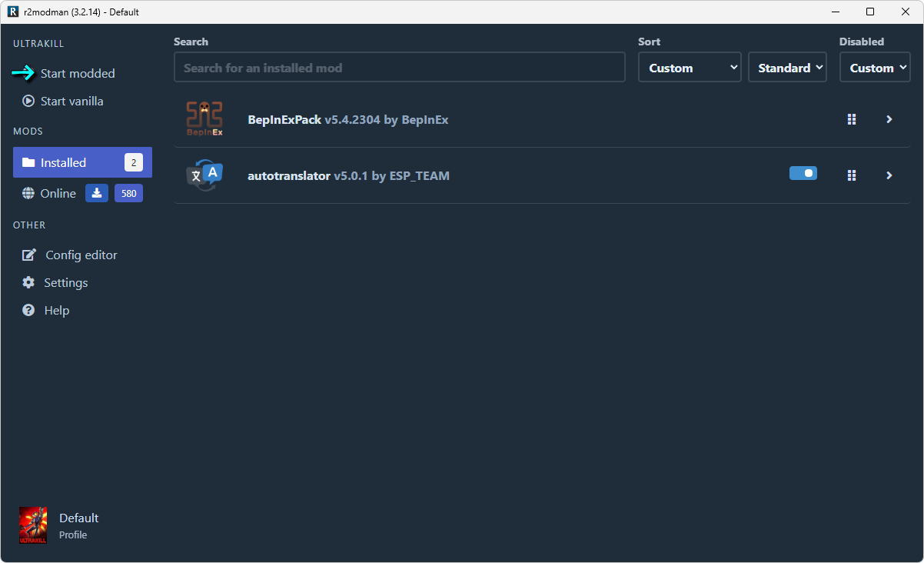Launch game with Start vanilla
This screenshot has width=924, height=563.
tap(71, 101)
